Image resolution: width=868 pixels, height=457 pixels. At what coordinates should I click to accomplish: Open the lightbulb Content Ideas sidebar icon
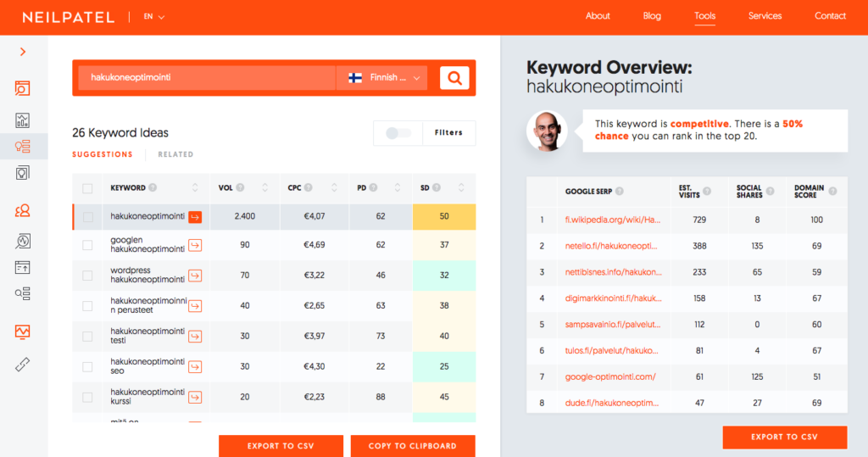click(x=22, y=173)
